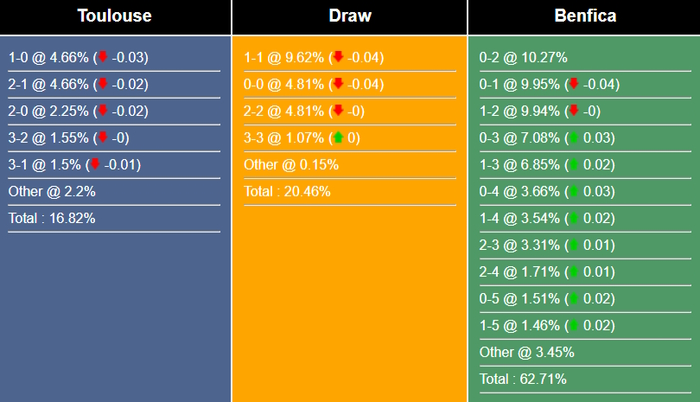The width and height of the screenshot is (700, 402).
Task: Select the Draw column header
Action: click(x=349, y=17)
